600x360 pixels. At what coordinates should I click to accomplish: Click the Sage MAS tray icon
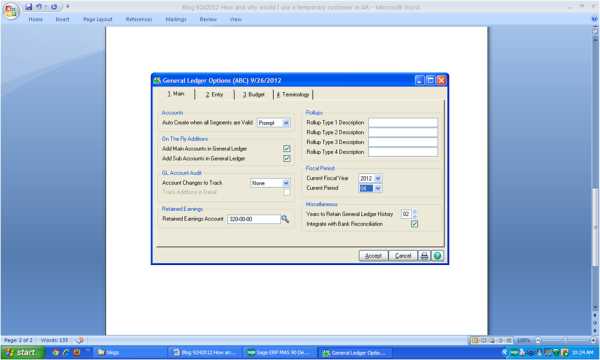coord(514,352)
